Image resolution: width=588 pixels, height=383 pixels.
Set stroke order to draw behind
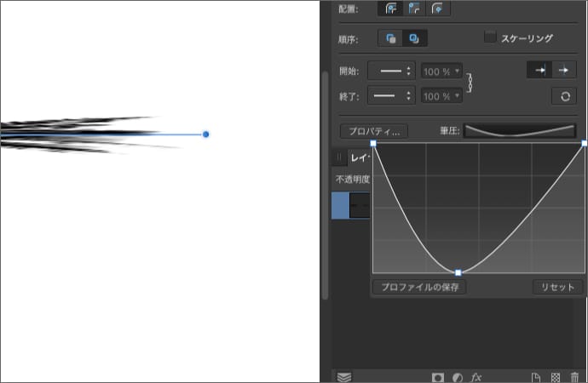(393, 38)
